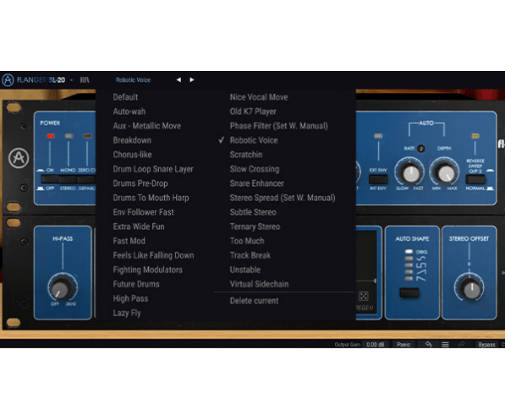
Task: Load the Scratchin preset
Action: pos(246,155)
